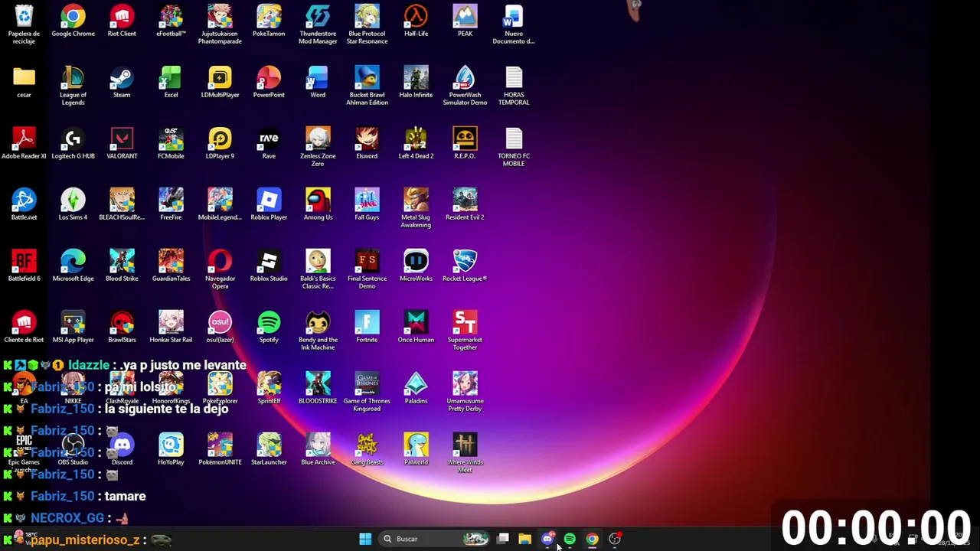
Task: Open the Windows Start menu
Action: (365, 539)
